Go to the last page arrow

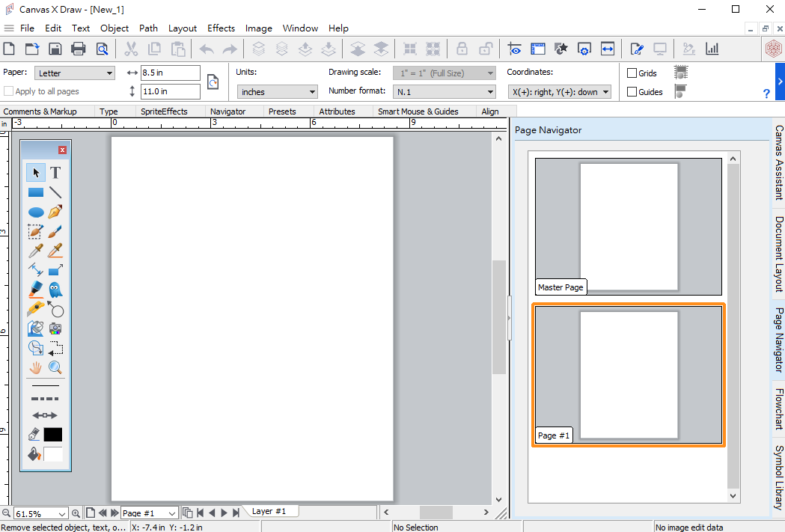[236, 513]
